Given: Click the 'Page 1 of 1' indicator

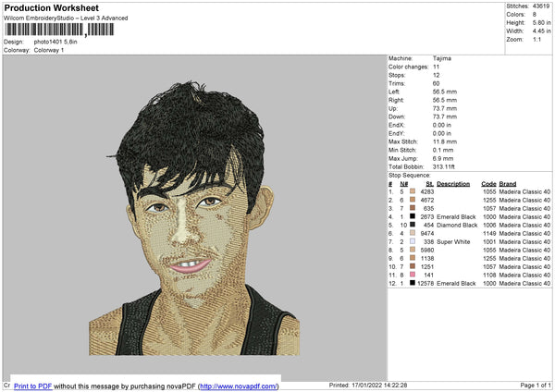Looking at the screenshot, I should [x=536, y=386].
